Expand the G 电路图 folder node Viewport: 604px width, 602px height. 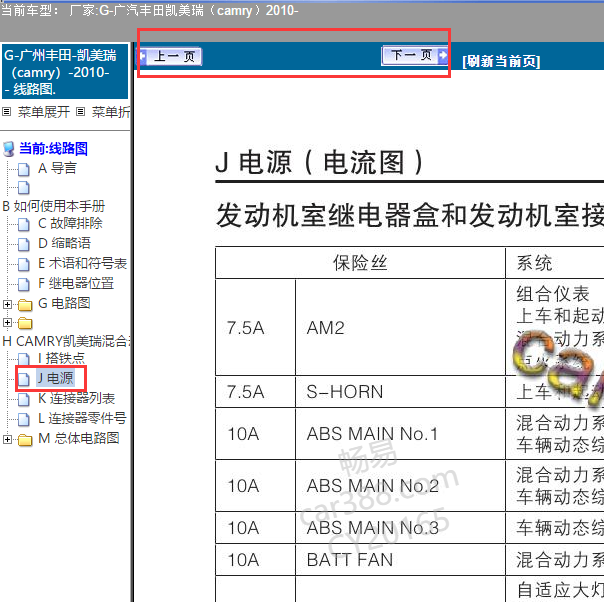[7, 304]
